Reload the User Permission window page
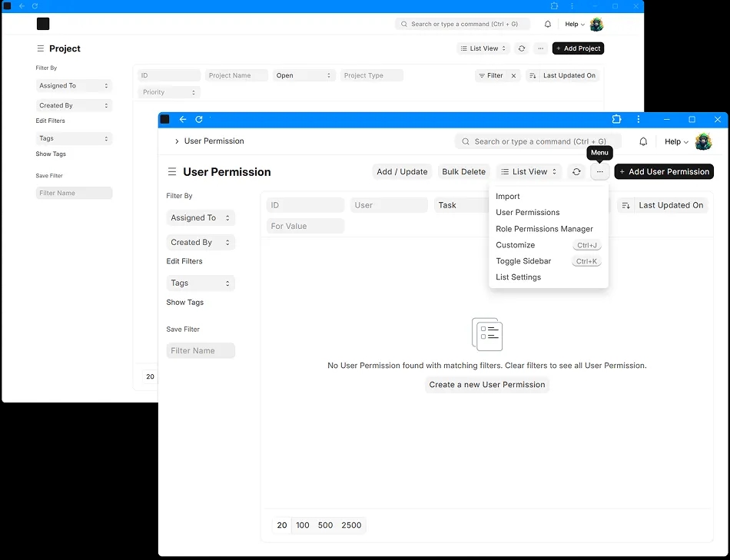The height and width of the screenshot is (560, 730). coord(199,120)
